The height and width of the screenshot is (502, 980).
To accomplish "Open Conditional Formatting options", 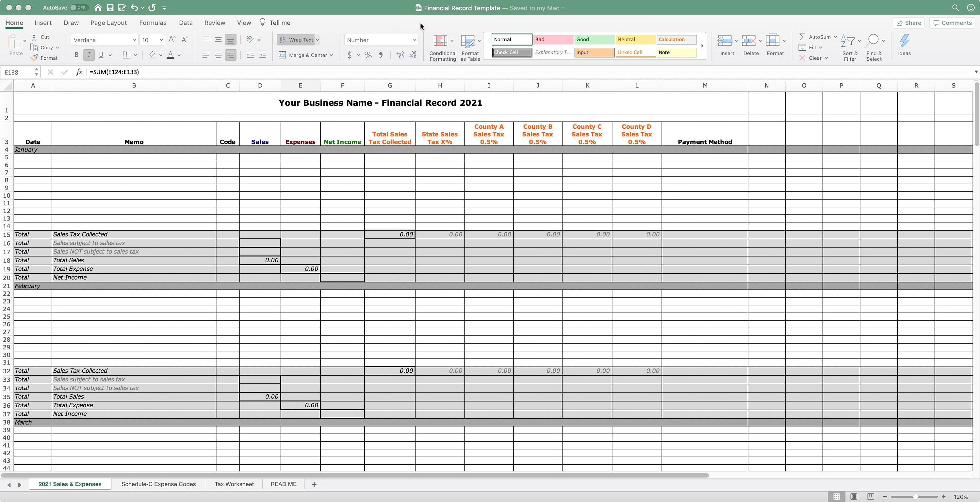I will 442,46.
